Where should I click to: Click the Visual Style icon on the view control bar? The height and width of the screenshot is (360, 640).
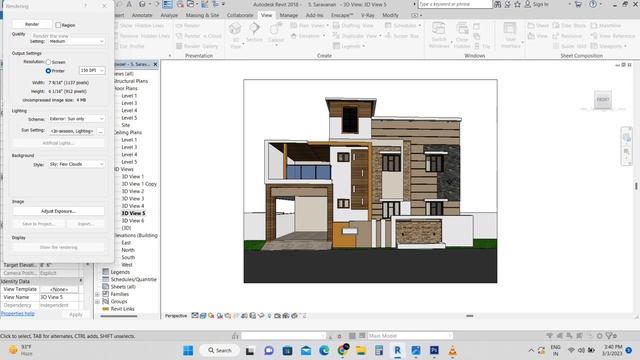click(203, 316)
